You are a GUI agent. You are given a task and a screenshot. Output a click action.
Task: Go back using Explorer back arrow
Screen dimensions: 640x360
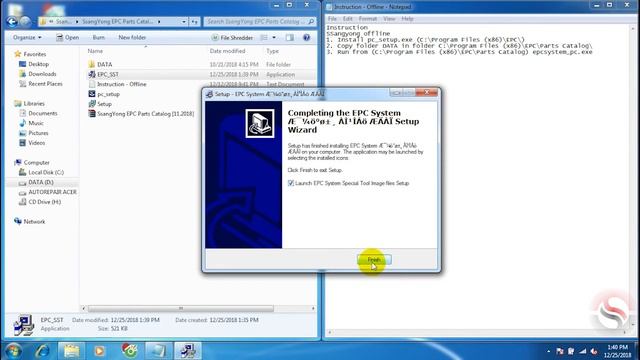click(x=12, y=22)
